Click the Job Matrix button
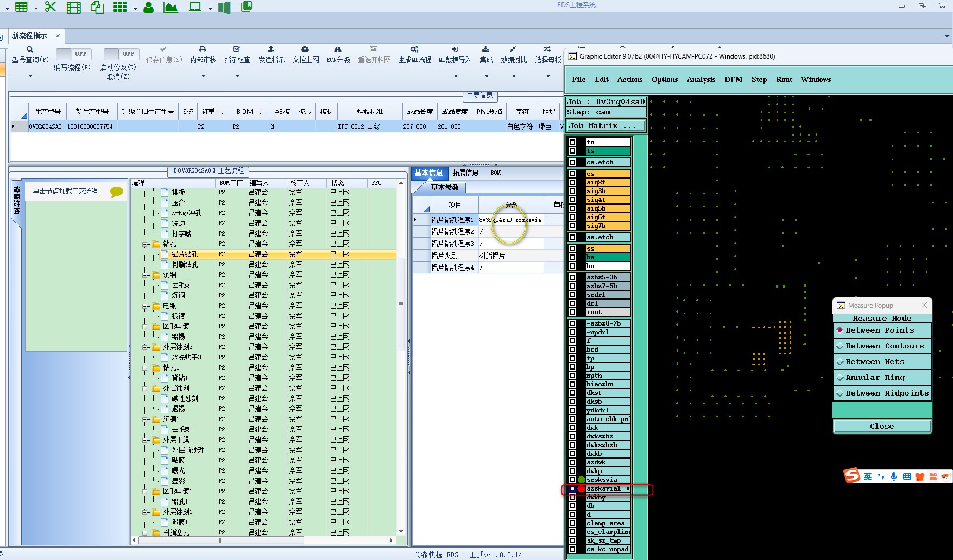Image resolution: width=953 pixels, height=560 pixels. 605,125
